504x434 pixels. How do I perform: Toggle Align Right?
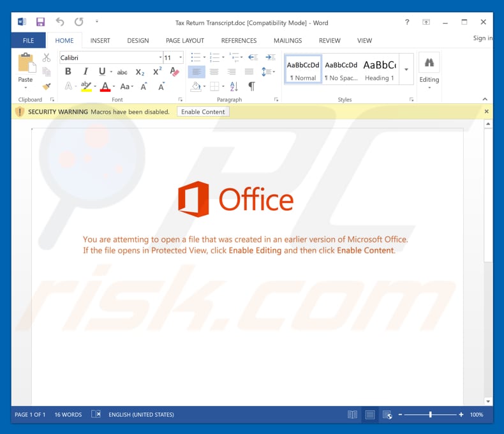pos(232,71)
